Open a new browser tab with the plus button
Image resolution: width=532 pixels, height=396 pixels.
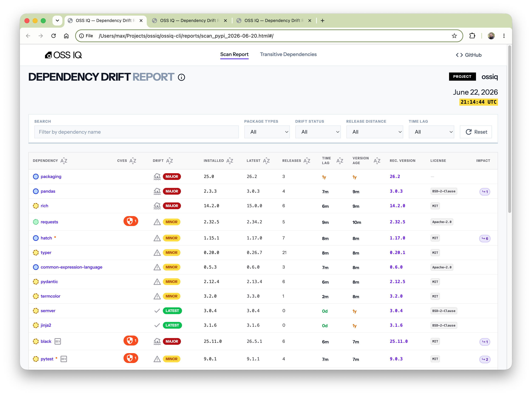click(322, 21)
